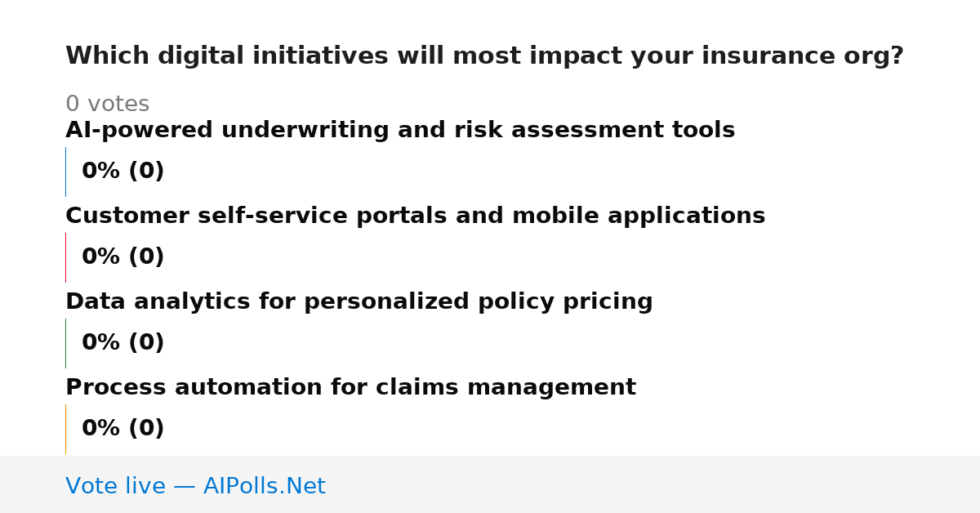Choose Customer self-service portals and mobile applications
The height and width of the screenshot is (513, 980).
coord(415,216)
